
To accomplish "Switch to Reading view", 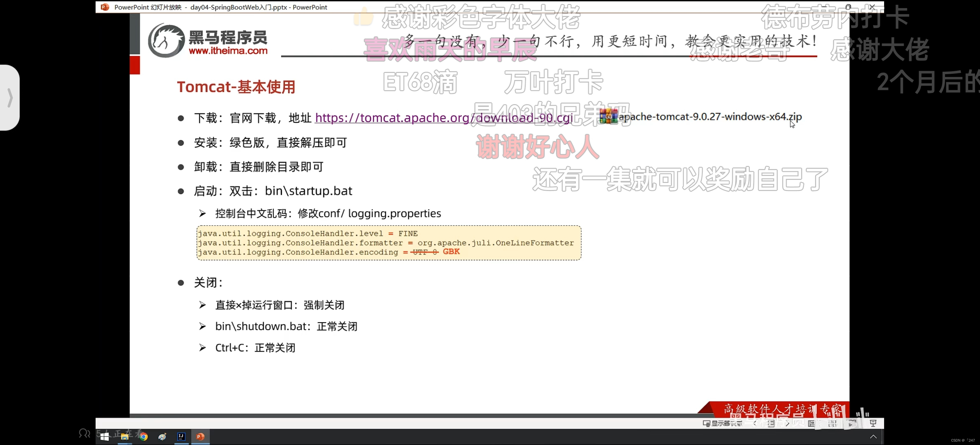I will [x=853, y=423].
